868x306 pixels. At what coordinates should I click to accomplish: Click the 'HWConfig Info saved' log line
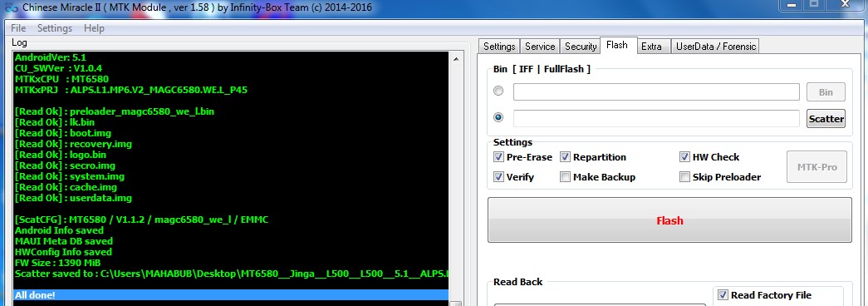[63, 252]
